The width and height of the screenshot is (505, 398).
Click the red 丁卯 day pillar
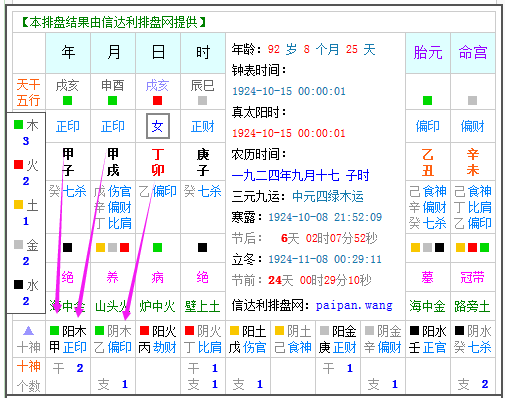coord(158,162)
